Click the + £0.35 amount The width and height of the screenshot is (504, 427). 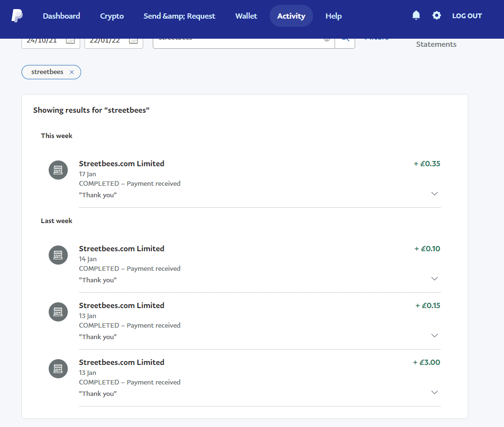pos(427,163)
